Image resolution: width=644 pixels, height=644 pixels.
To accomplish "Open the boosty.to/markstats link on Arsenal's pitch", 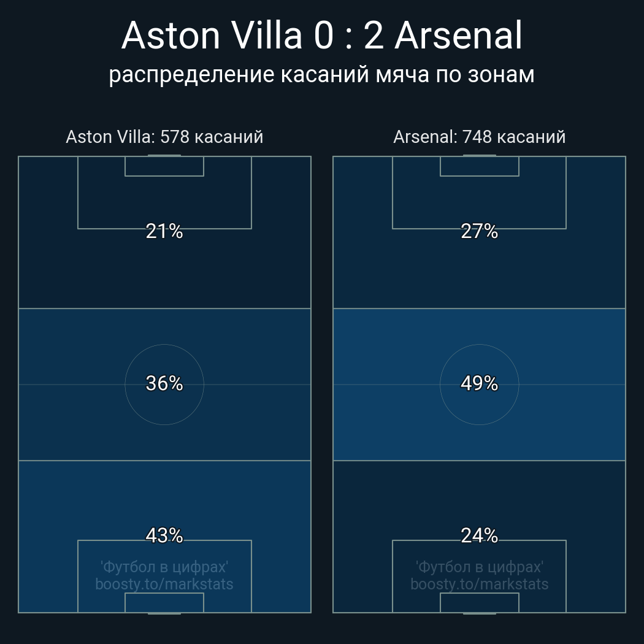I will click(x=479, y=584).
